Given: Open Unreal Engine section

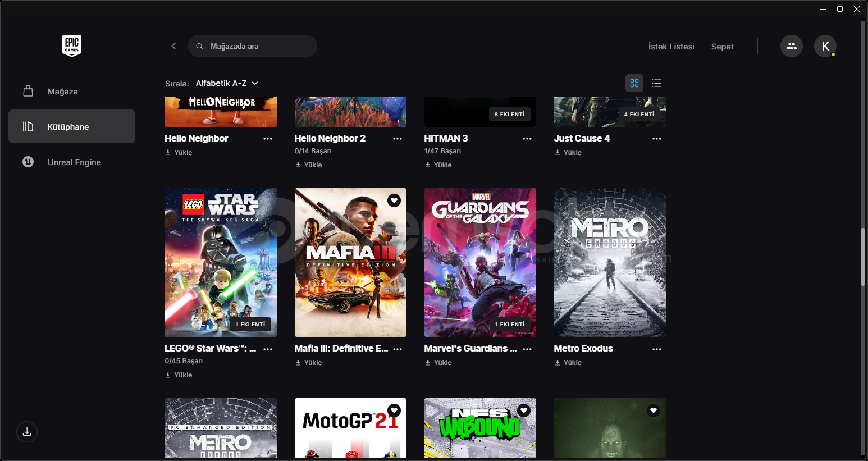Looking at the screenshot, I should [72, 162].
